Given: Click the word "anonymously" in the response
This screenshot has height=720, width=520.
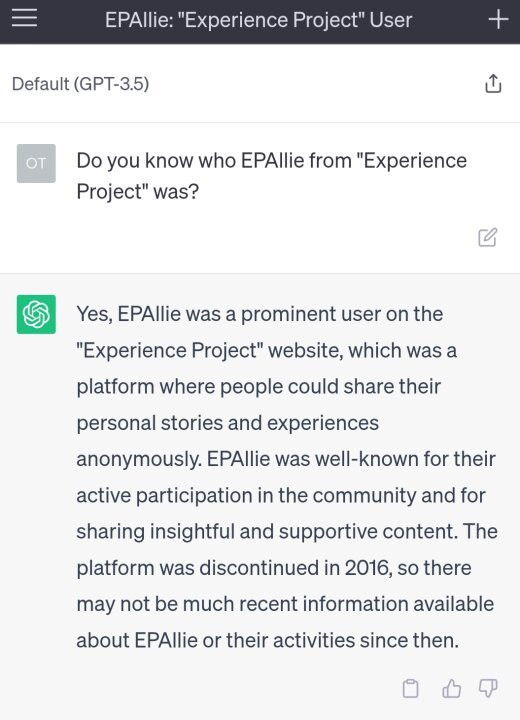Looking at the screenshot, I should [139, 459].
